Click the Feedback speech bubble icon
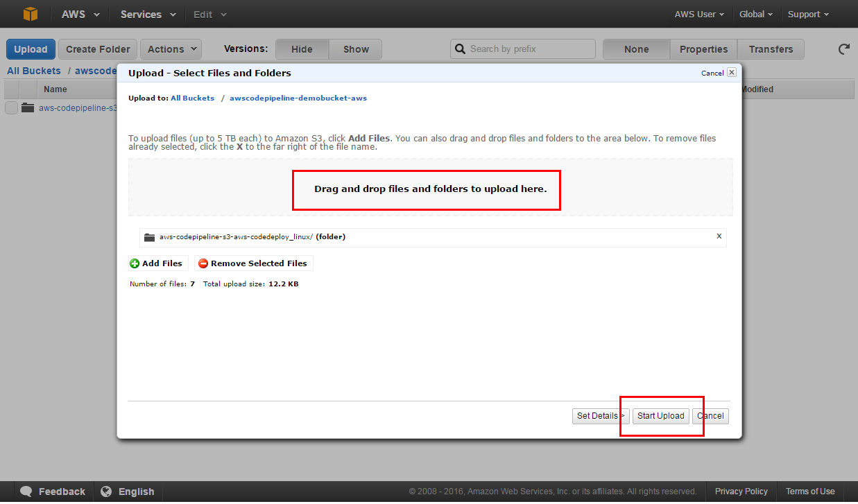 26,492
